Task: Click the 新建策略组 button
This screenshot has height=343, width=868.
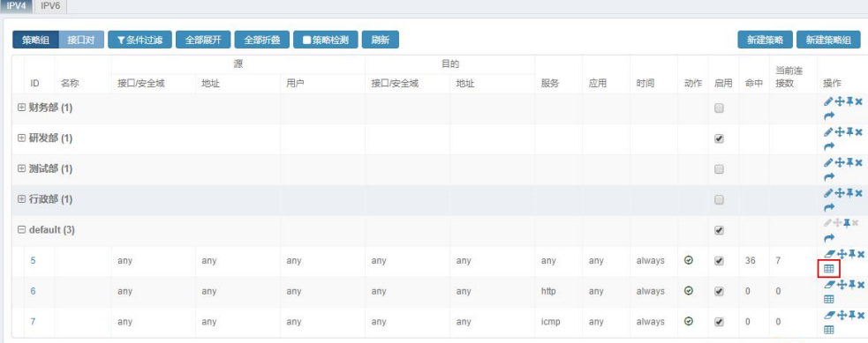Action: (828, 40)
